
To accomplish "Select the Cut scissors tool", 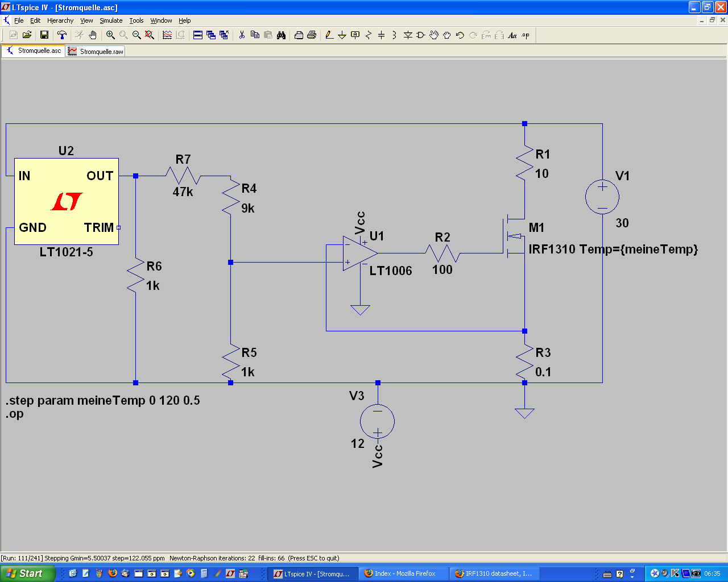I will click(242, 35).
